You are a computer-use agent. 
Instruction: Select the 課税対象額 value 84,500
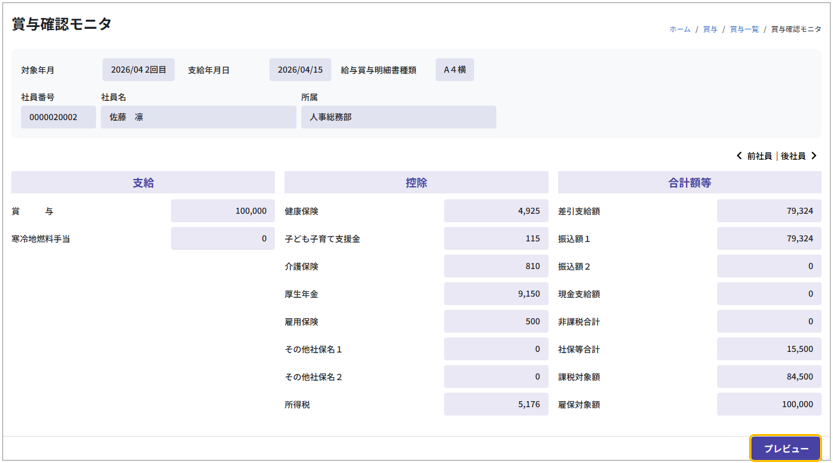769,377
